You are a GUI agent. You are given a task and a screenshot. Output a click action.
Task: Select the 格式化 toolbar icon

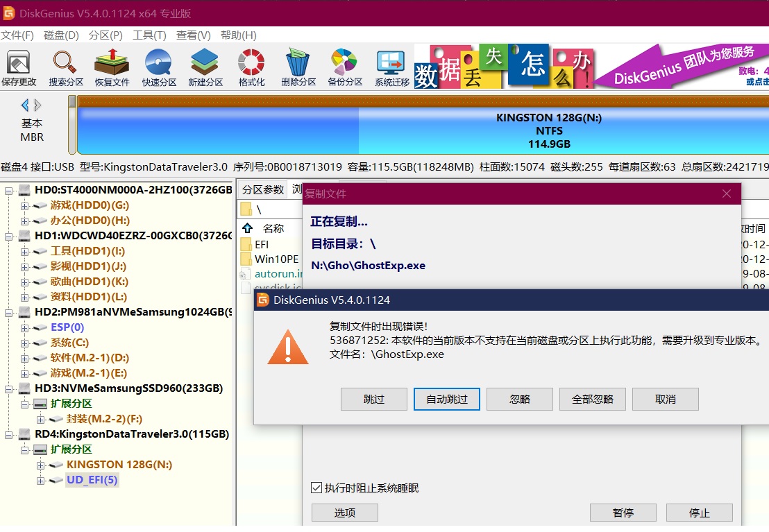pyautogui.click(x=251, y=68)
